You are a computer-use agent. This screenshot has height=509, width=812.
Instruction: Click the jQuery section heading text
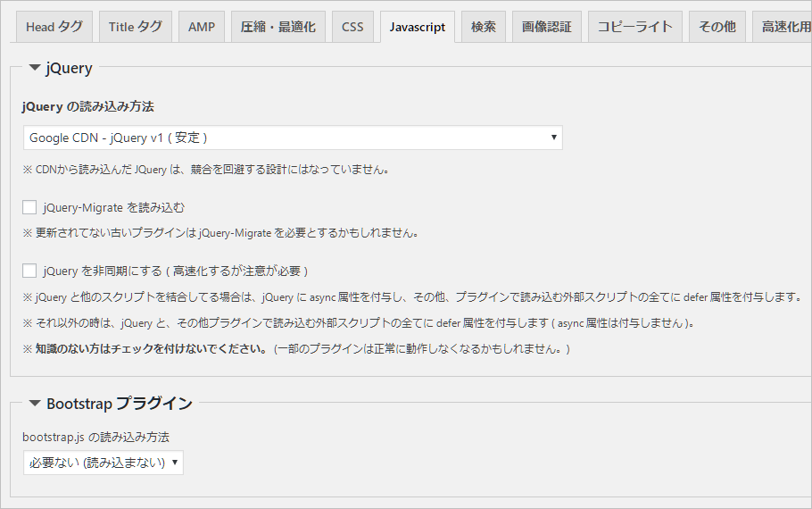69,69
